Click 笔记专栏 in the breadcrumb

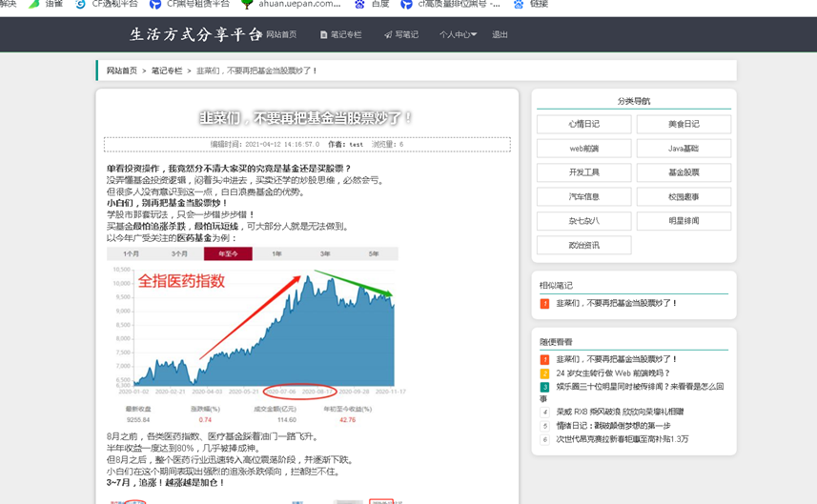tap(167, 71)
